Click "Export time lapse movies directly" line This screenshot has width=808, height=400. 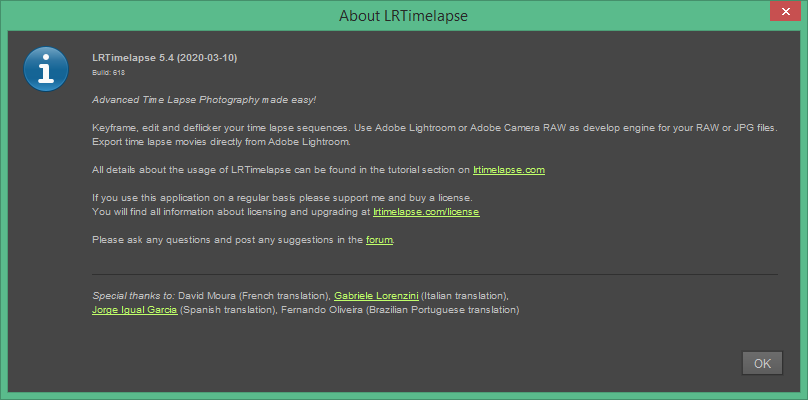coord(221,142)
